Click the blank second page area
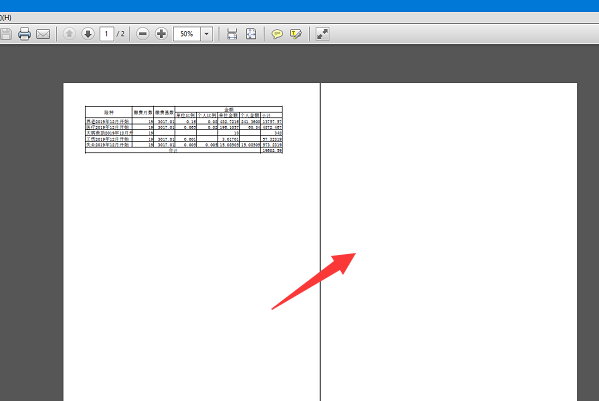 (x=449, y=241)
